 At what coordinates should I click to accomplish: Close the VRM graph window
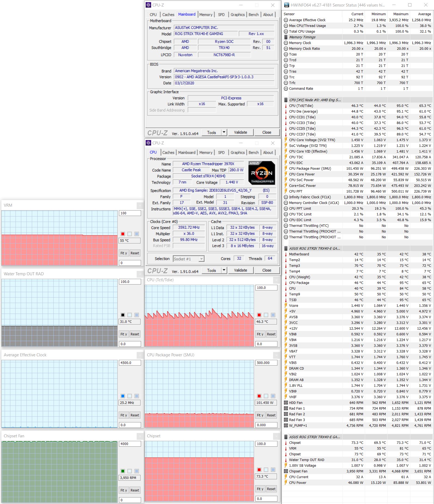click(x=140, y=205)
